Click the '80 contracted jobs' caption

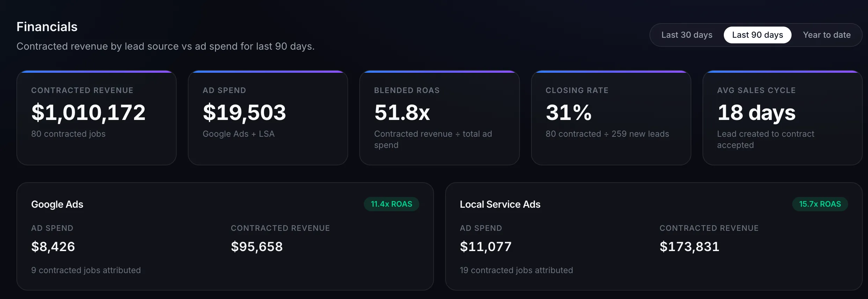click(x=68, y=134)
